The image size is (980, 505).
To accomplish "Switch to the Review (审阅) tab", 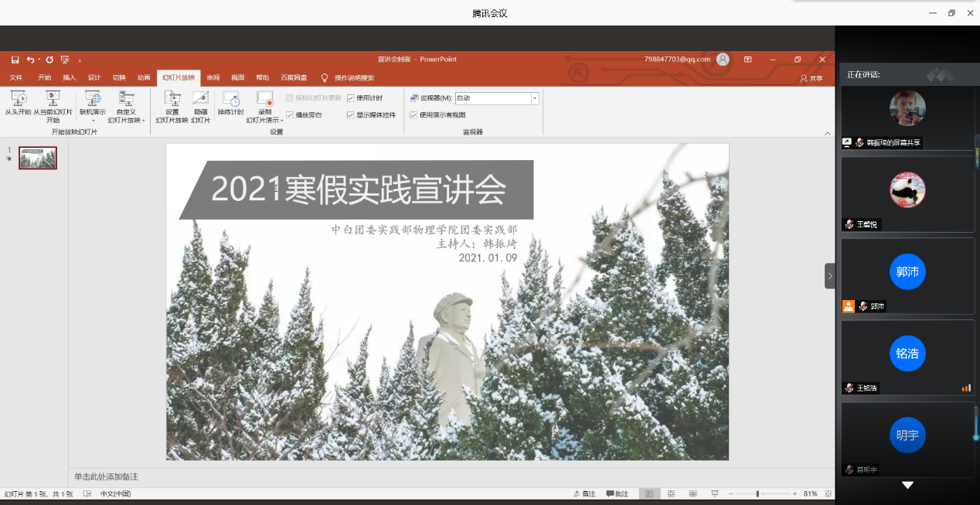I will pos(213,78).
